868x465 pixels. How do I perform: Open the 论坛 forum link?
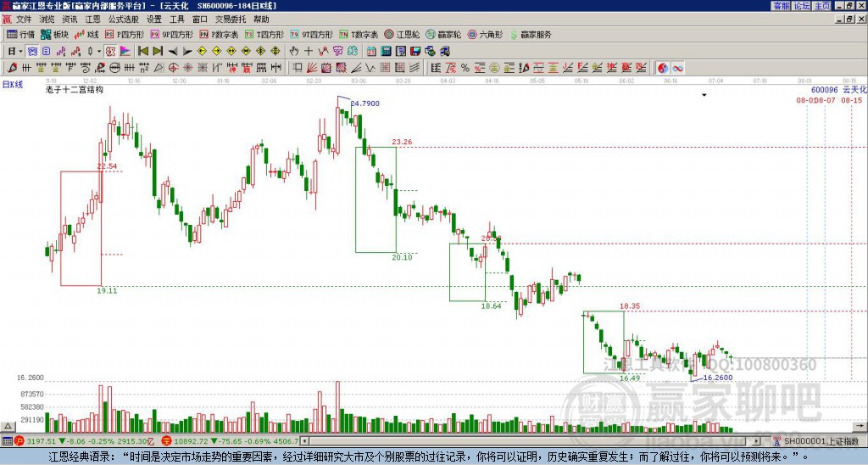point(802,6)
